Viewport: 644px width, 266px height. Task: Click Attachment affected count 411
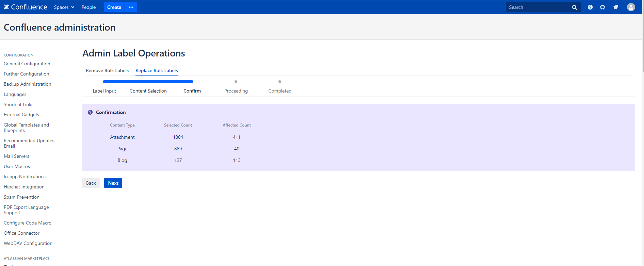tap(237, 137)
